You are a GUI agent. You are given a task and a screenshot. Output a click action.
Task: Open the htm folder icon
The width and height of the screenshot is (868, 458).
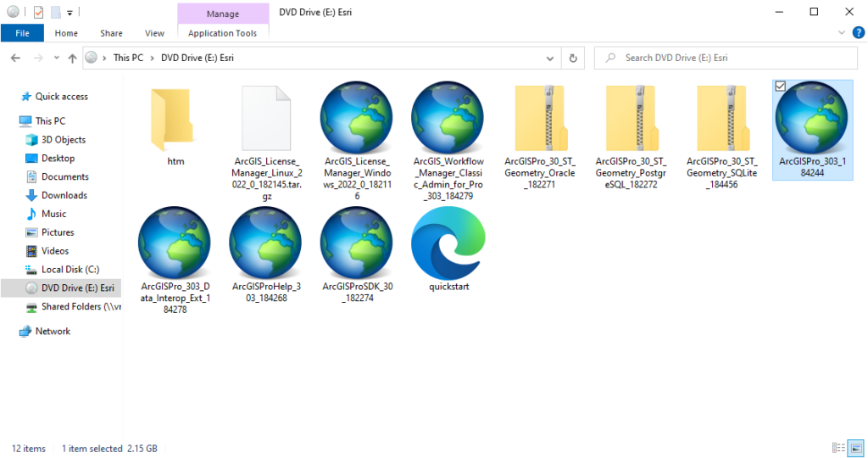tap(172, 119)
